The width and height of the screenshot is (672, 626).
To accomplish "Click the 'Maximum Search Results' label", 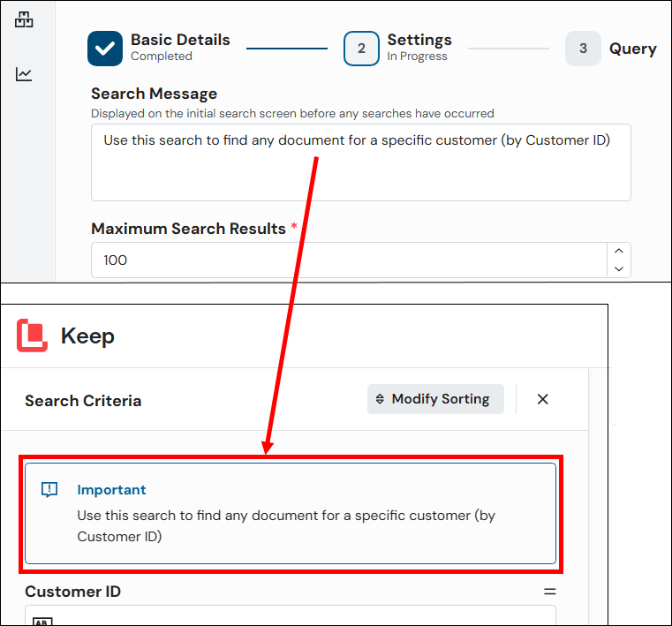I will tap(189, 229).
